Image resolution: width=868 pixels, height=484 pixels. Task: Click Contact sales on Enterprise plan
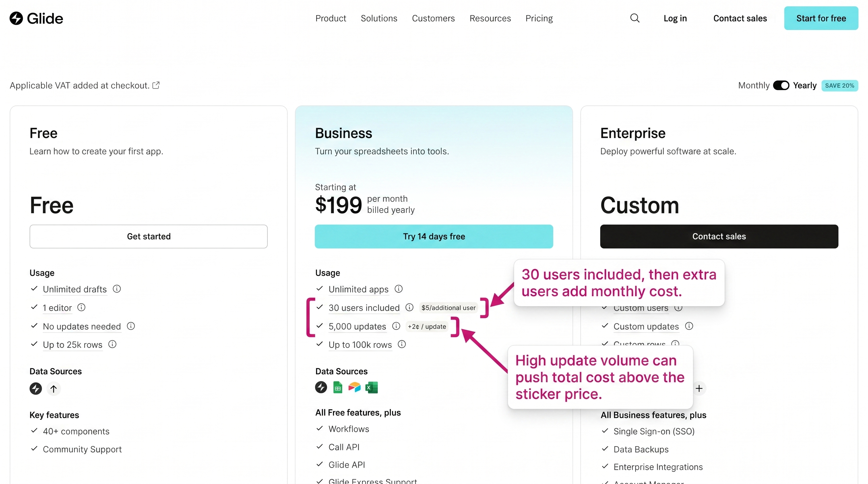tap(719, 236)
